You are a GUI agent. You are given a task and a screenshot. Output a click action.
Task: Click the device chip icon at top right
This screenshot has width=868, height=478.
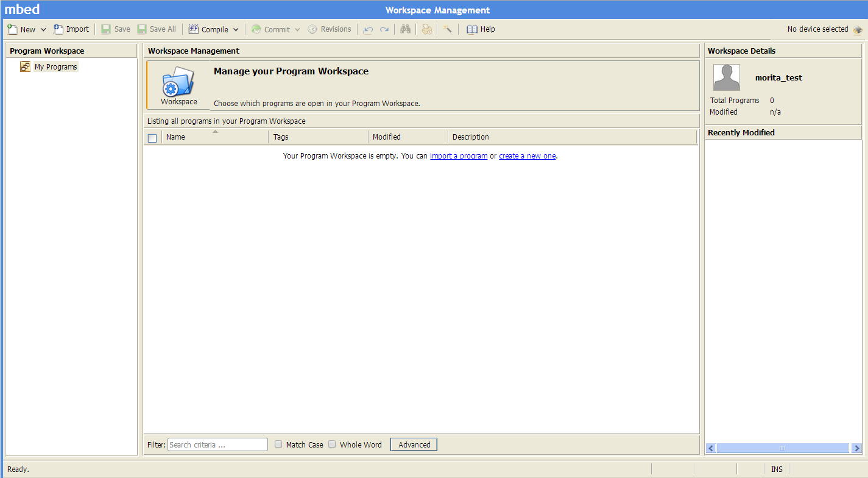click(858, 29)
